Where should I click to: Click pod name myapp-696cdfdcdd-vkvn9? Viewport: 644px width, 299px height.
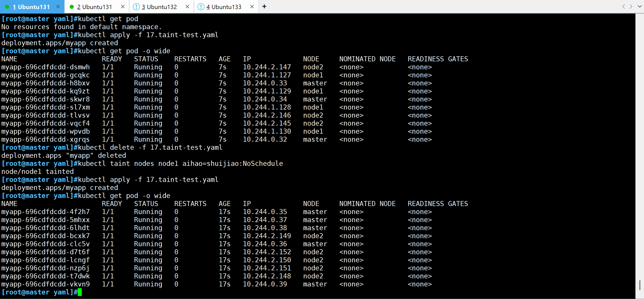click(x=46, y=284)
